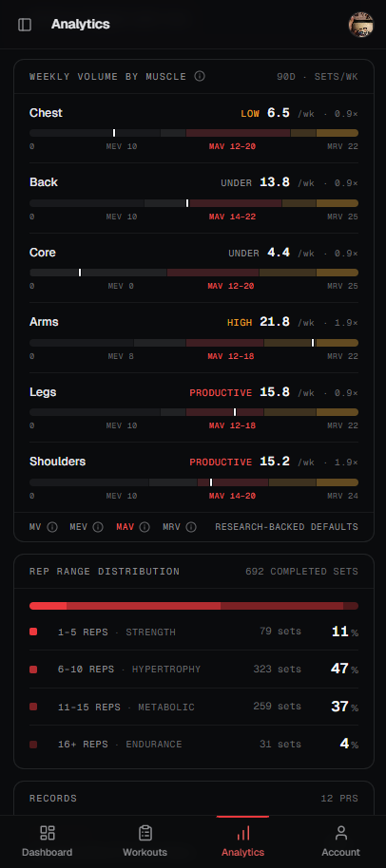Go to the Account tab
This screenshot has height=868, width=386.
(340, 840)
